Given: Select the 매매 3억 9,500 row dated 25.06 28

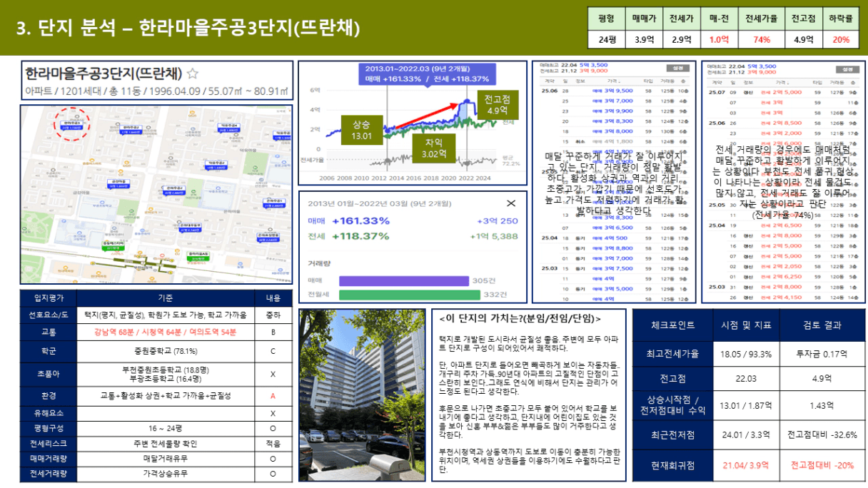Looking at the screenshot, I should [614, 91].
